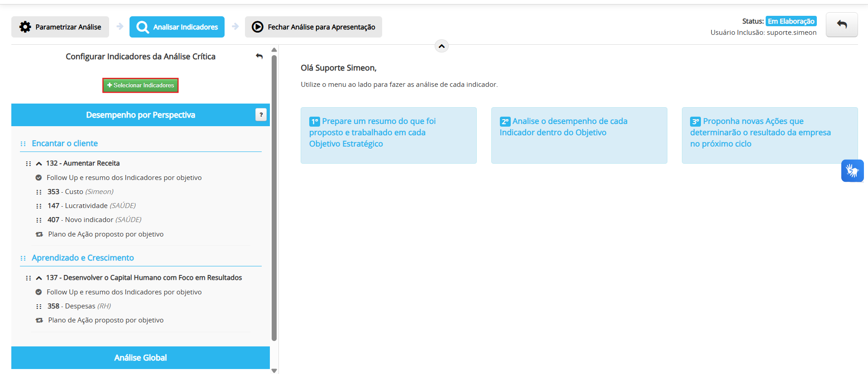The height and width of the screenshot is (374, 868).
Task: Click check icon of Follow Up under objective 137
Action: click(x=38, y=292)
